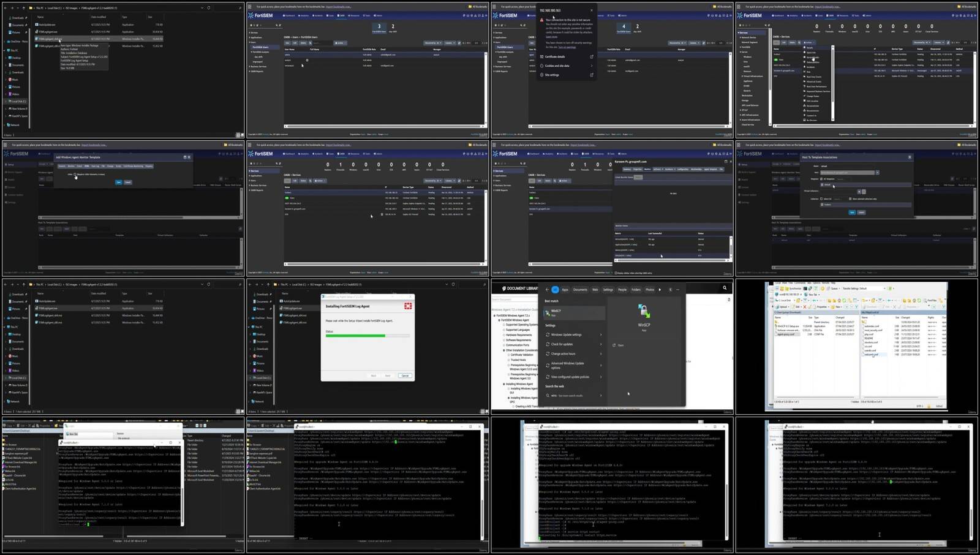The height and width of the screenshot is (555, 980).
Task: Click back arrow in the Windows search panel
Action: click(x=548, y=290)
